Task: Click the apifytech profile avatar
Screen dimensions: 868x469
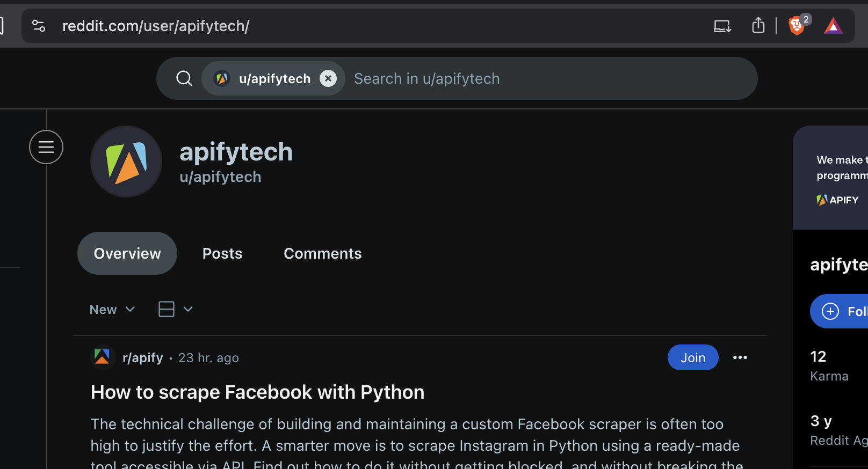Action: point(126,162)
